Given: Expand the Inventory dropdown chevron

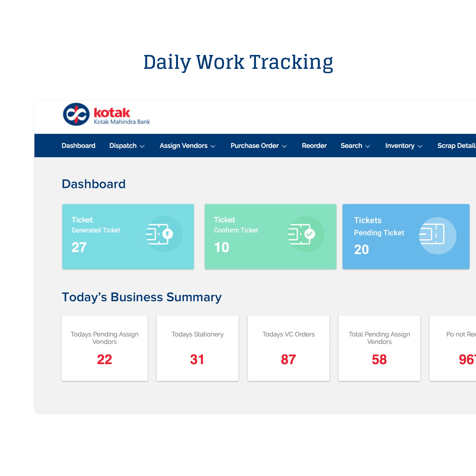Looking at the screenshot, I should click(420, 146).
